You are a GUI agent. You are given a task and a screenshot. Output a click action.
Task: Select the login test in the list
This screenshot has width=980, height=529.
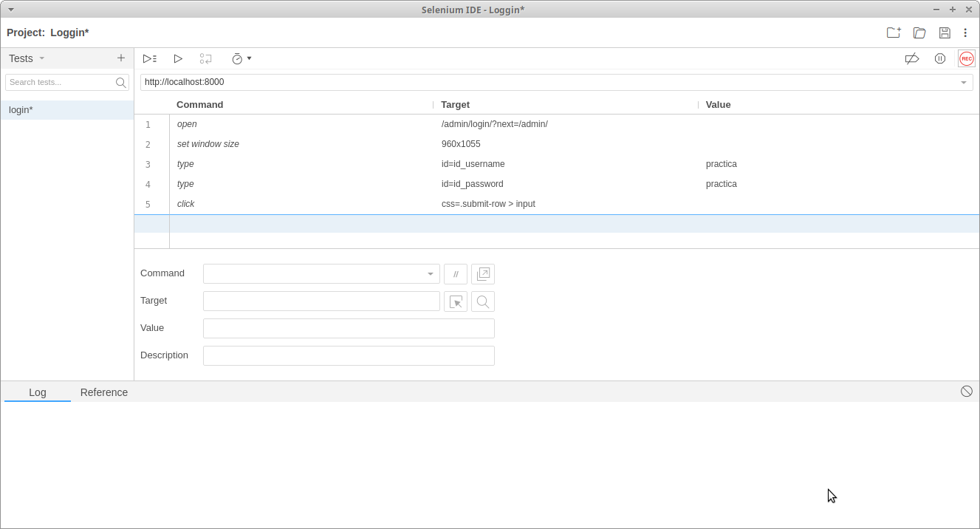(x=67, y=110)
